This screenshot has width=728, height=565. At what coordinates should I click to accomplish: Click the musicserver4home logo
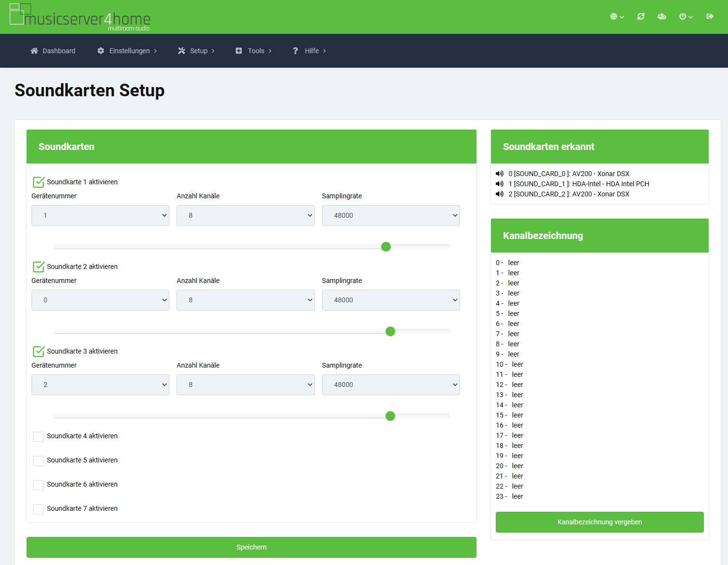80,17
